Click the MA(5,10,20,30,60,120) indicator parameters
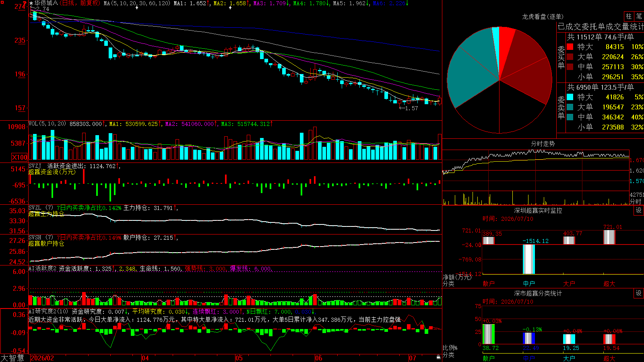Screen dimensions: 644x362 click(x=137, y=3)
